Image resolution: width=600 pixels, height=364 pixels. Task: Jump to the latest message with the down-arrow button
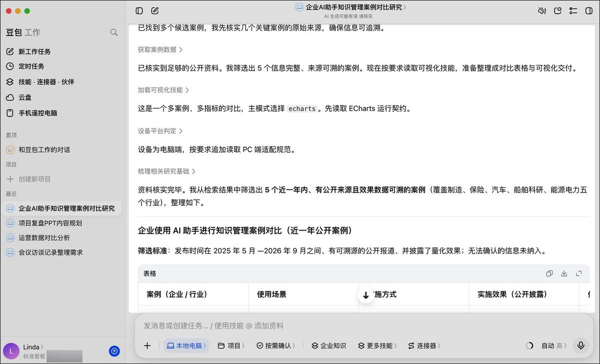click(x=366, y=295)
